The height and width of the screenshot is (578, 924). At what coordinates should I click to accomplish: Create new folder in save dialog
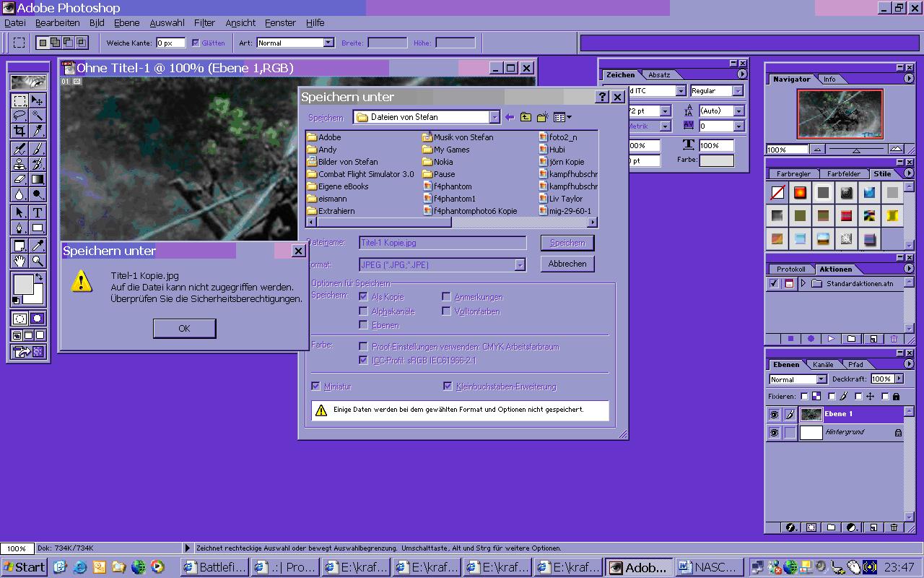tap(542, 117)
